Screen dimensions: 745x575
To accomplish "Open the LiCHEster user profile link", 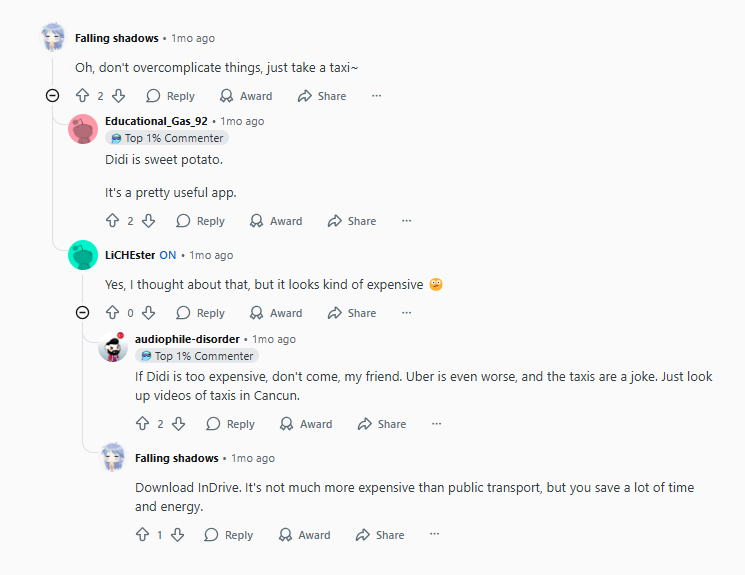I will 130,255.
